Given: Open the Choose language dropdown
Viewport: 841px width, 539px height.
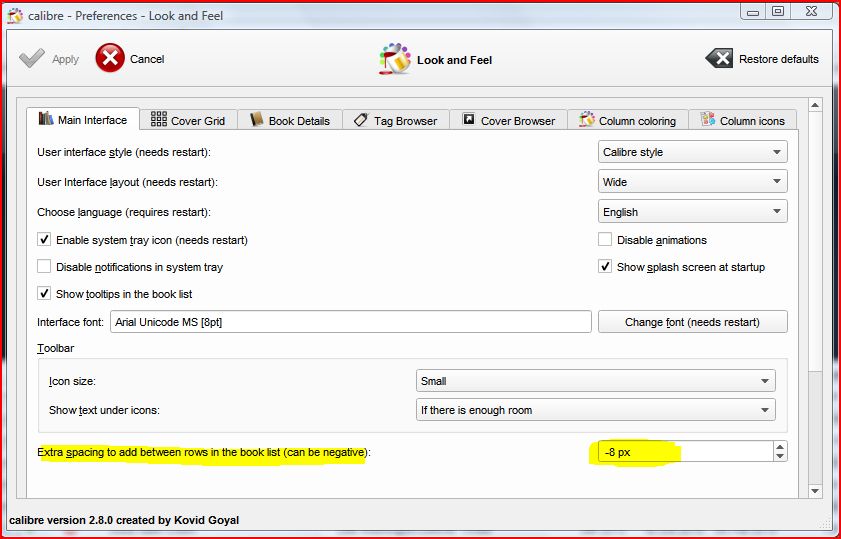Looking at the screenshot, I should point(692,212).
